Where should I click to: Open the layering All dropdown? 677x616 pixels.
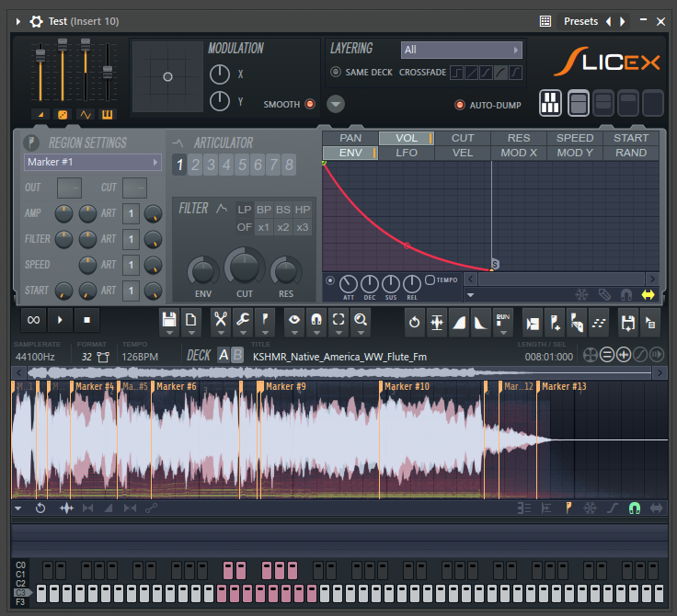click(x=461, y=50)
